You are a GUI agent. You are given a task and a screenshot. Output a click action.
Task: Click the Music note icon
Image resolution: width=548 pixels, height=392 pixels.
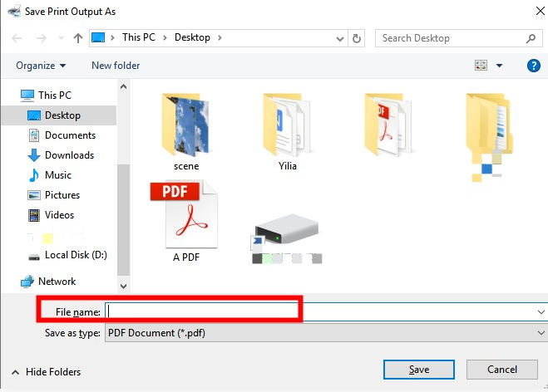coord(34,175)
